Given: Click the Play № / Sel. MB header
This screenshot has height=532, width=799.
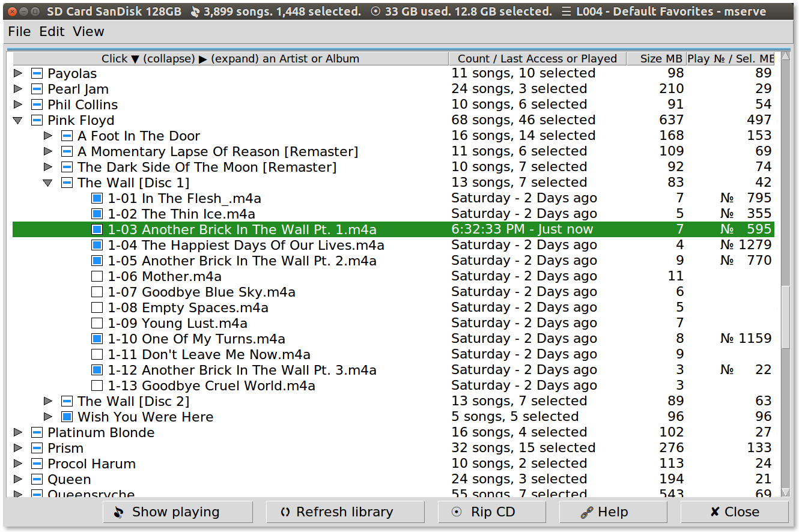Looking at the screenshot, I should (731, 59).
